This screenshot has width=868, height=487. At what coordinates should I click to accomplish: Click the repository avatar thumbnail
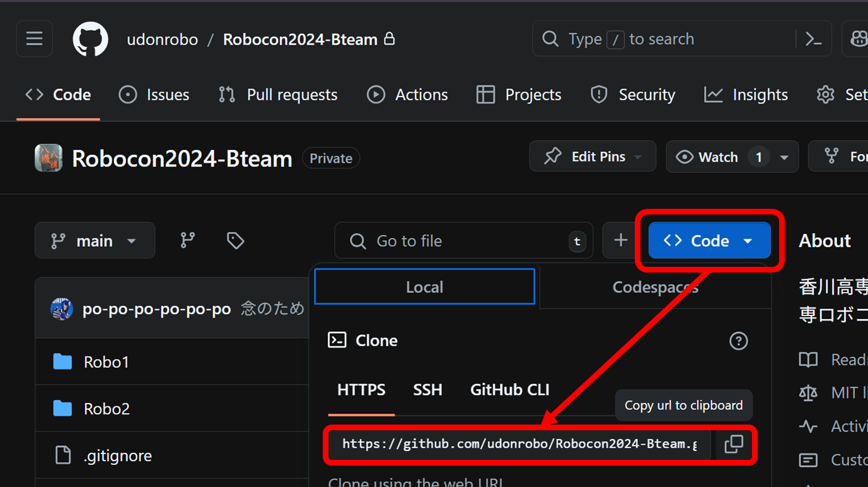[x=49, y=158]
